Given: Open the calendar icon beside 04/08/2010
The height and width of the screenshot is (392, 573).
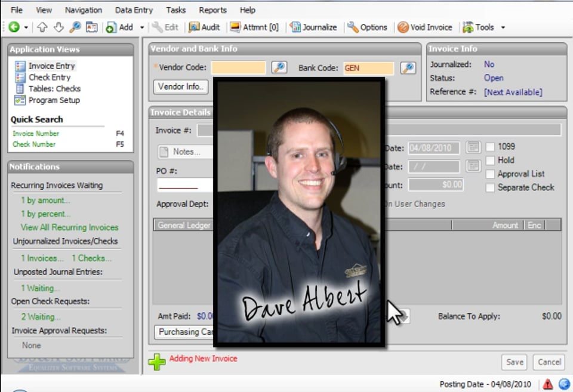Looking at the screenshot, I should [x=473, y=147].
